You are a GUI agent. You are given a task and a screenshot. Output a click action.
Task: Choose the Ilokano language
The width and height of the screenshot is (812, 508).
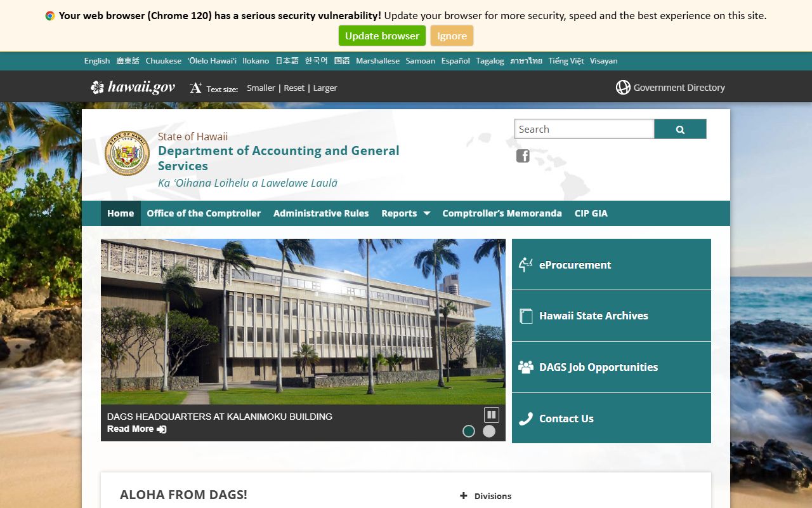[256, 61]
